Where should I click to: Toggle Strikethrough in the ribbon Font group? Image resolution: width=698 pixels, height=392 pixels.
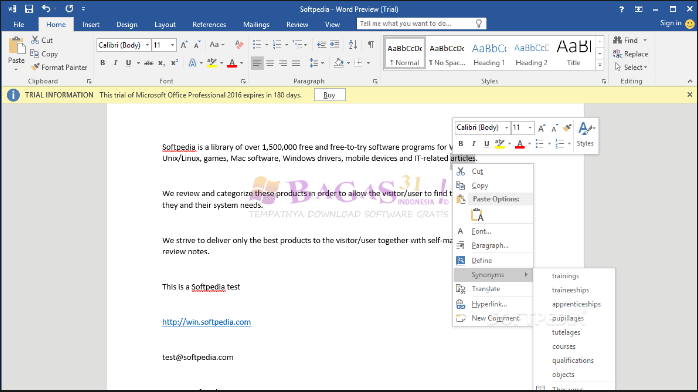pyautogui.click(x=149, y=63)
